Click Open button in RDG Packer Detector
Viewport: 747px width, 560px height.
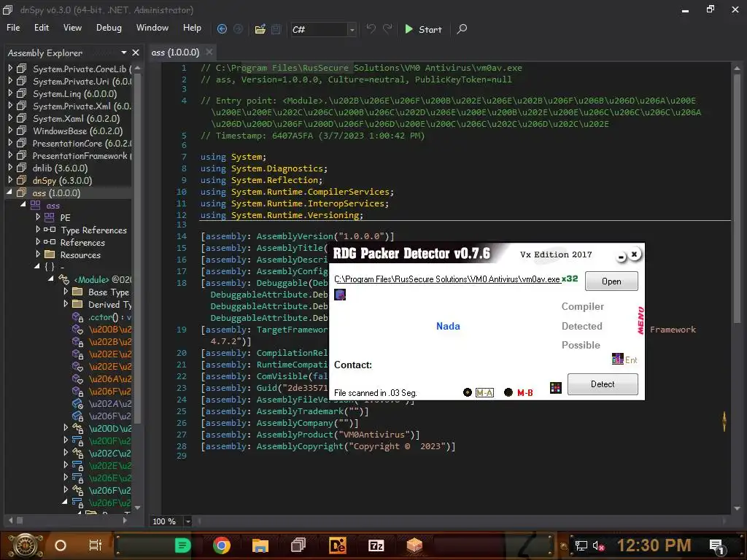click(611, 281)
